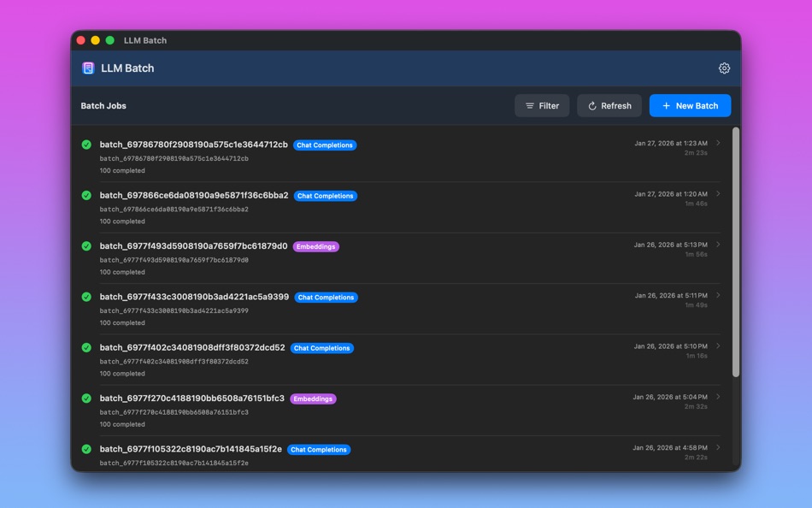812x508 pixels.
Task: Click the completed status icon for batch_6977f493d5908190a7659f7bc61879d0
Action: pos(86,246)
